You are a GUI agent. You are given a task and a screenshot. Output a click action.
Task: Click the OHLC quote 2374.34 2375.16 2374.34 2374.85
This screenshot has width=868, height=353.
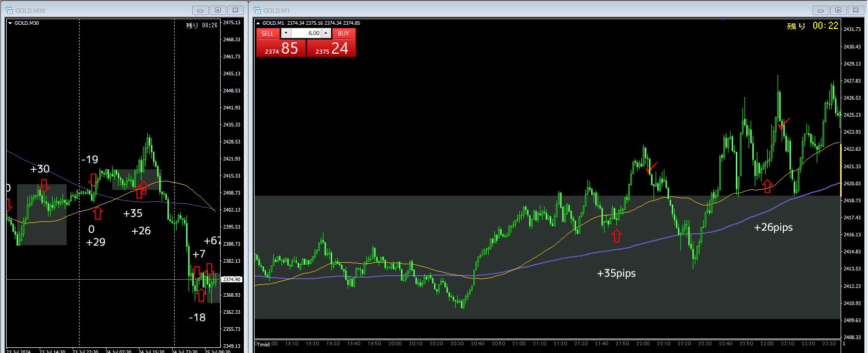coord(323,23)
